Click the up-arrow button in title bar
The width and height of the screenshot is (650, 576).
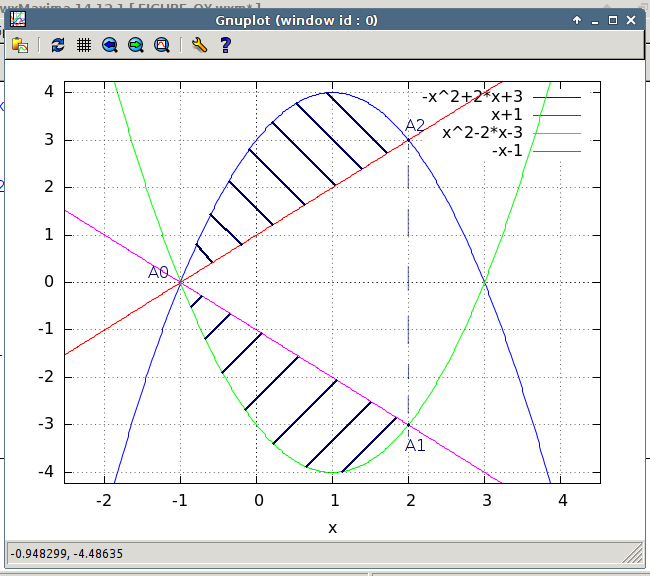pyautogui.click(x=577, y=20)
